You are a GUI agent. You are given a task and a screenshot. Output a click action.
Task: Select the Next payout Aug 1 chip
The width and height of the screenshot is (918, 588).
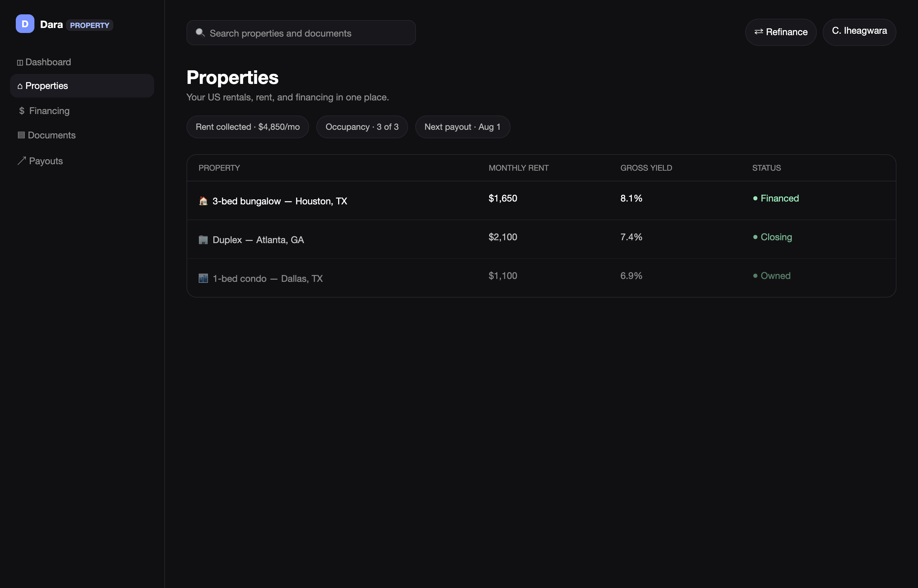(463, 127)
